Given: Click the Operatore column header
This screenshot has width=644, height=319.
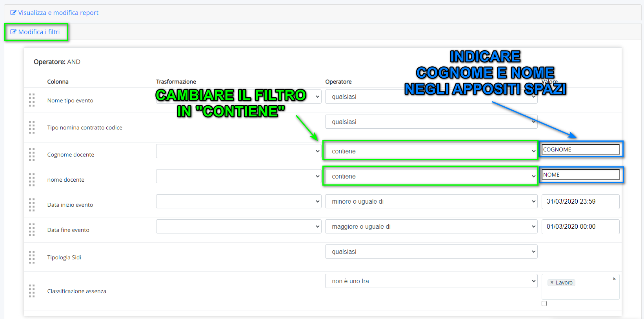Looking at the screenshot, I should 338,82.
